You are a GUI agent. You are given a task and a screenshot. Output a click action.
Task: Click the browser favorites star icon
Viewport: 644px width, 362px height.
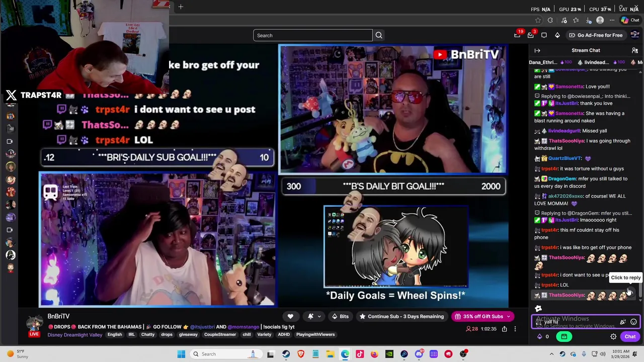(x=538, y=20)
